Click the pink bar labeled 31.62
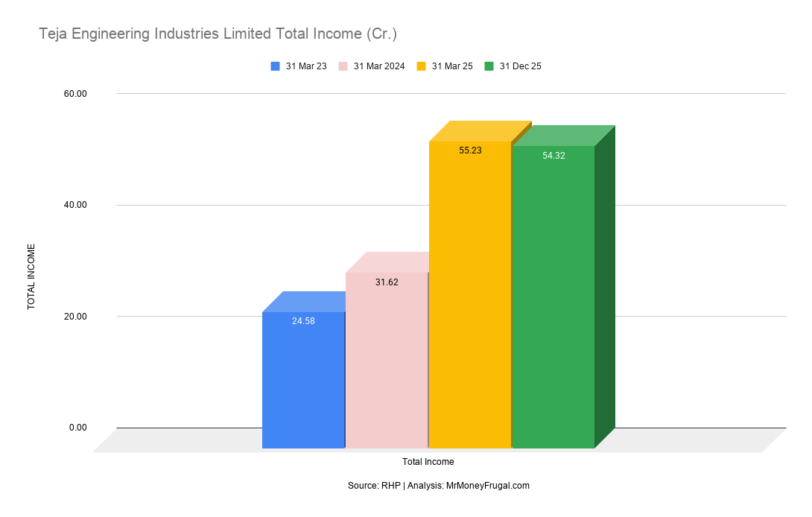The image size is (812, 517). click(387, 360)
